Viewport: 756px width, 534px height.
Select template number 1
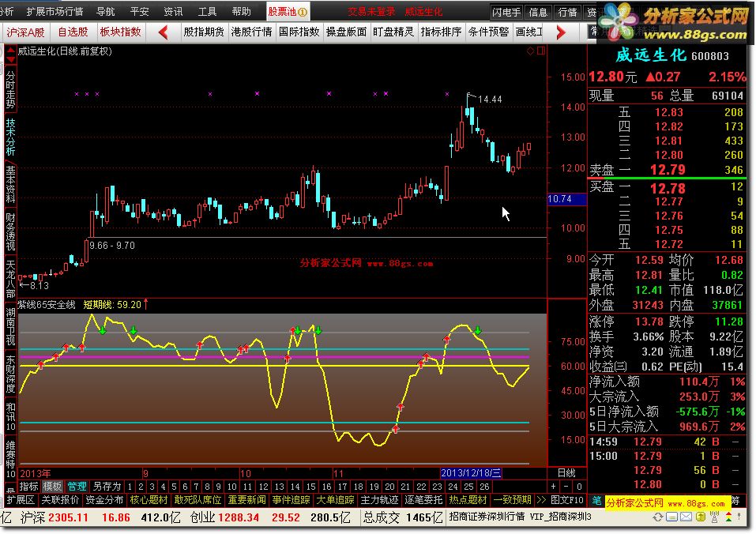coord(130,487)
